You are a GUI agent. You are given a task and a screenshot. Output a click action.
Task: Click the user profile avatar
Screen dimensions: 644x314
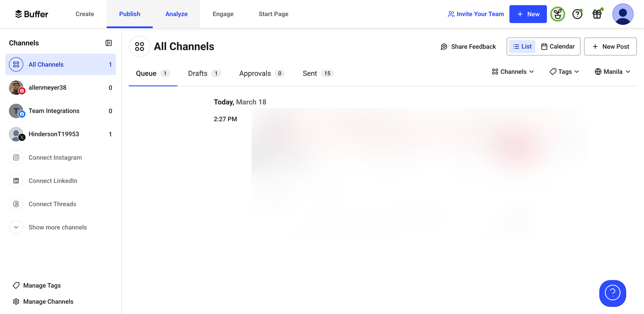click(623, 14)
